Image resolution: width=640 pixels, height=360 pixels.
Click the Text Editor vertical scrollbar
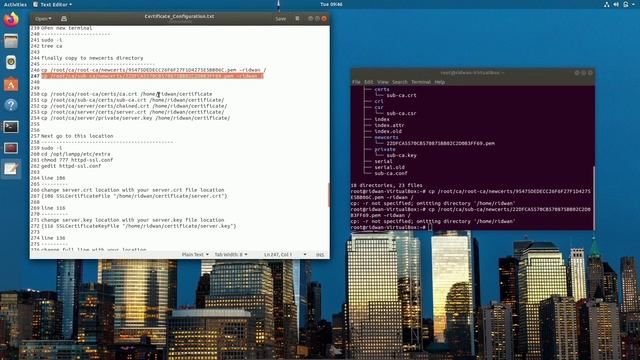point(329,195)
